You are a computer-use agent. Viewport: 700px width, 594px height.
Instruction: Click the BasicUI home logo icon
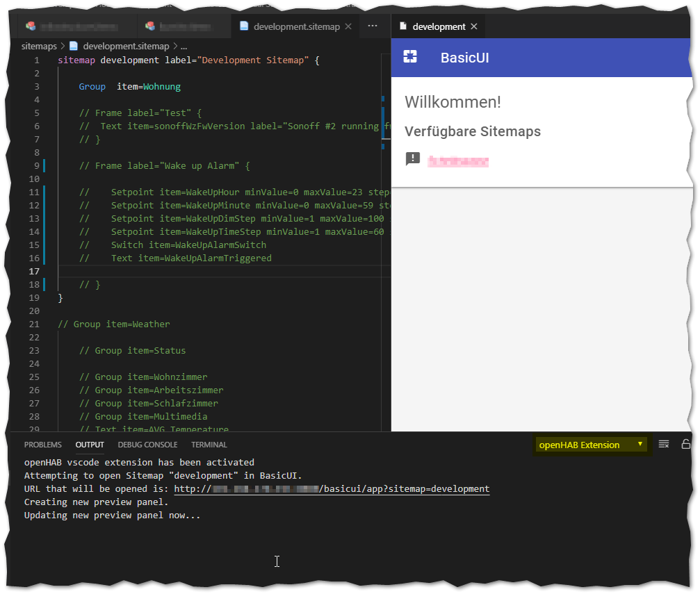[410, 57]
